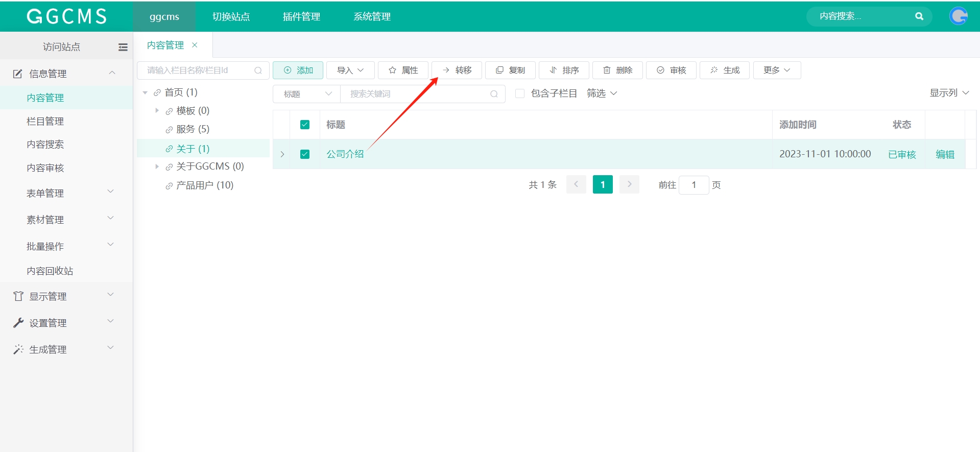Click the 生成 generate button
This screenshot has height=452, width=980.
coord(725,70)
